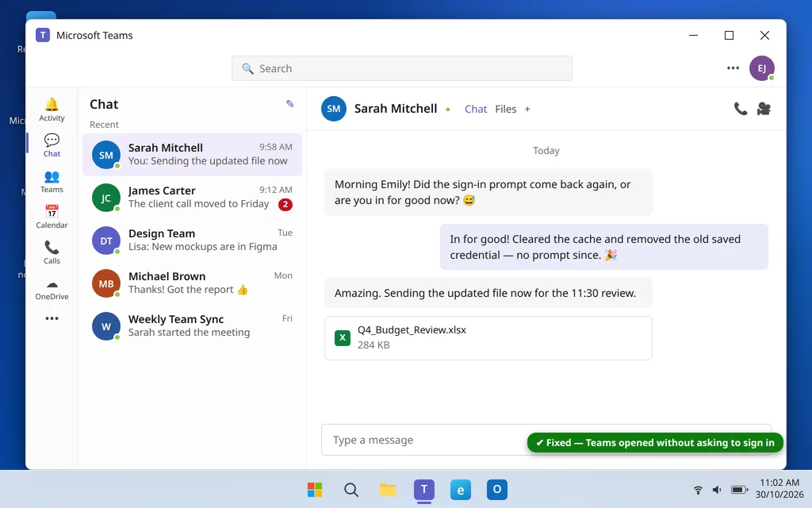This screenshot has height=508, width=812.
Task: Click 'The client call moved to Friday' preview
Action: [x=199, y=204]
